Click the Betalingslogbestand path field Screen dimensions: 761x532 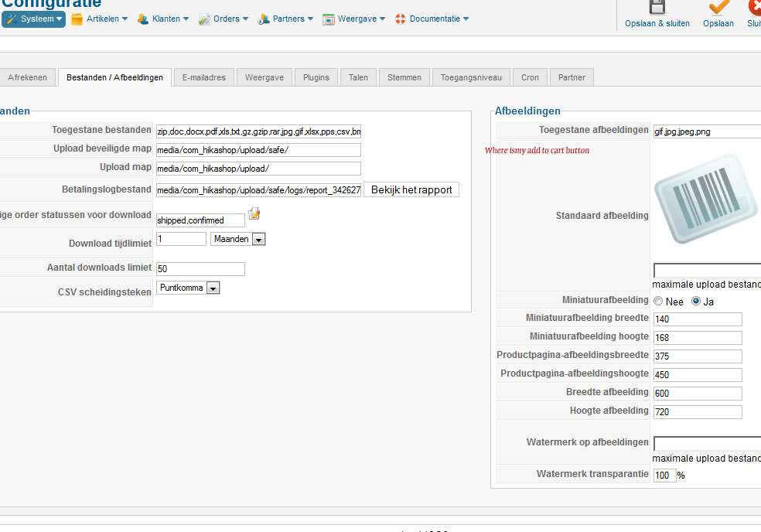pos(258,189)
